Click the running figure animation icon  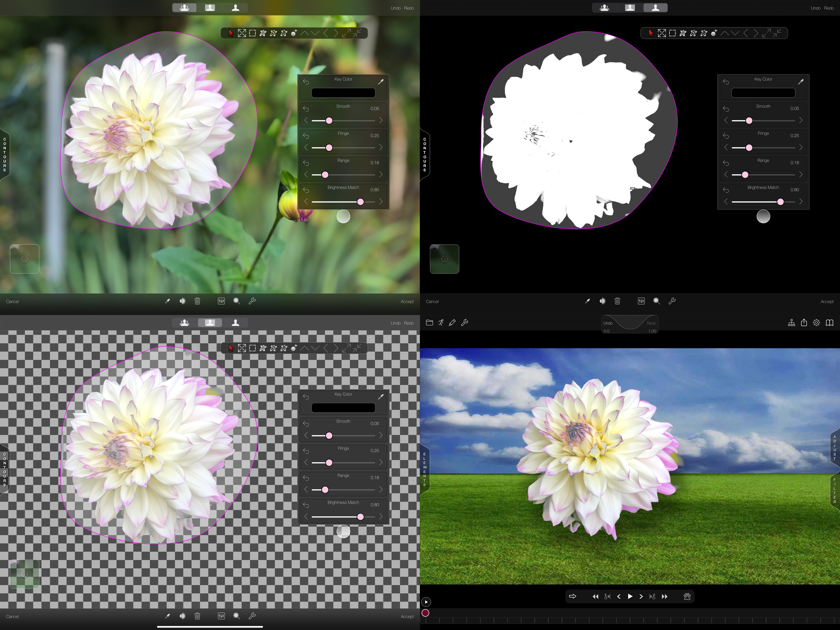(441, 323)
